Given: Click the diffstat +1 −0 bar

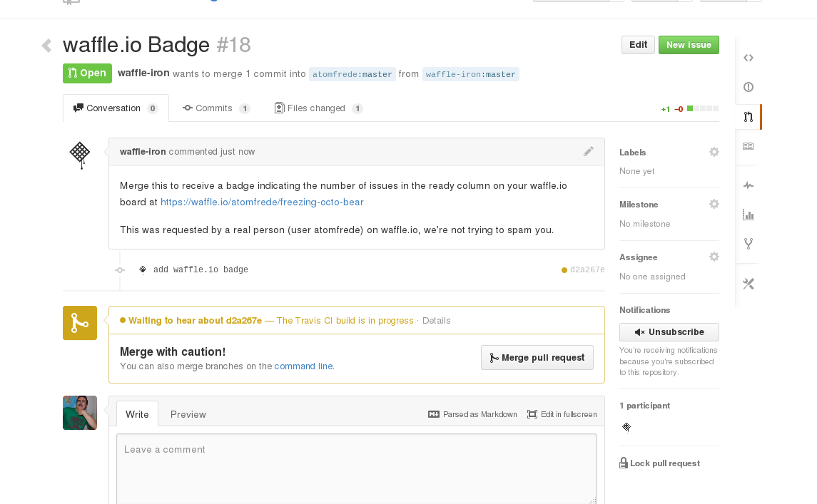Looking at the screenshot, I should click(689, 109).
